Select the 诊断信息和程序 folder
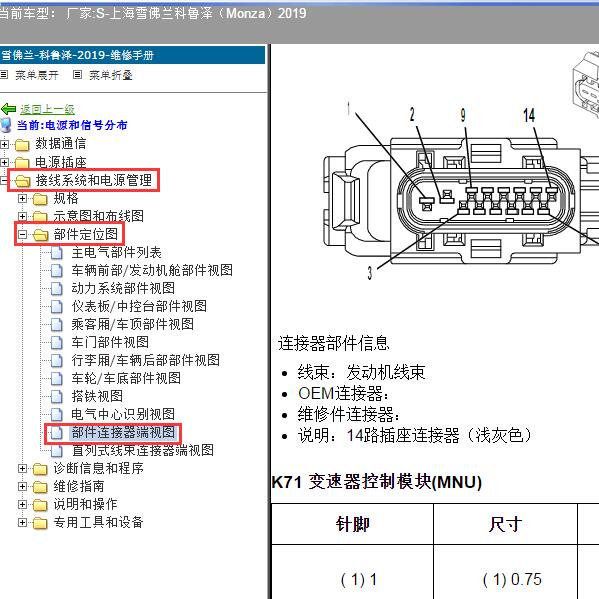This screenshot has width=599, height=599. point(99,468)
